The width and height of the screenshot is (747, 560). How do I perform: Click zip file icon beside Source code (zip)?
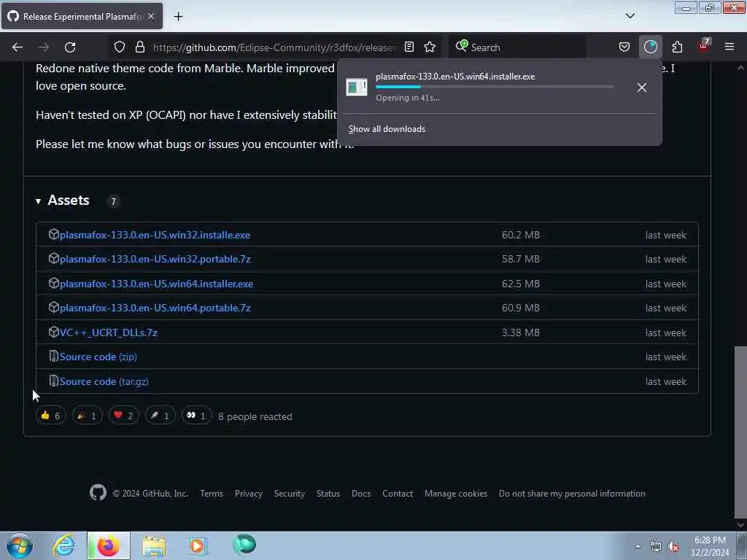click(54, 356)
